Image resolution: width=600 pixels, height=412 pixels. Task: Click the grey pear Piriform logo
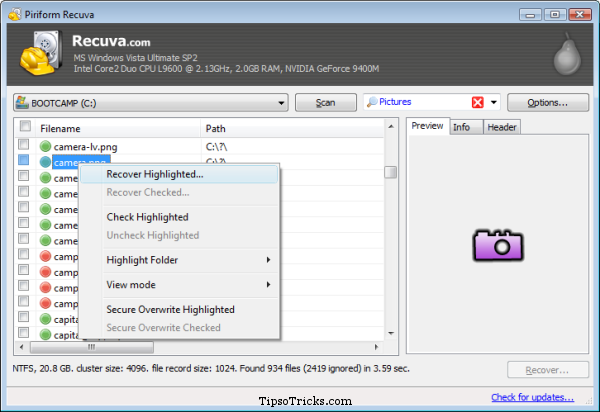[x=567, y=54]
